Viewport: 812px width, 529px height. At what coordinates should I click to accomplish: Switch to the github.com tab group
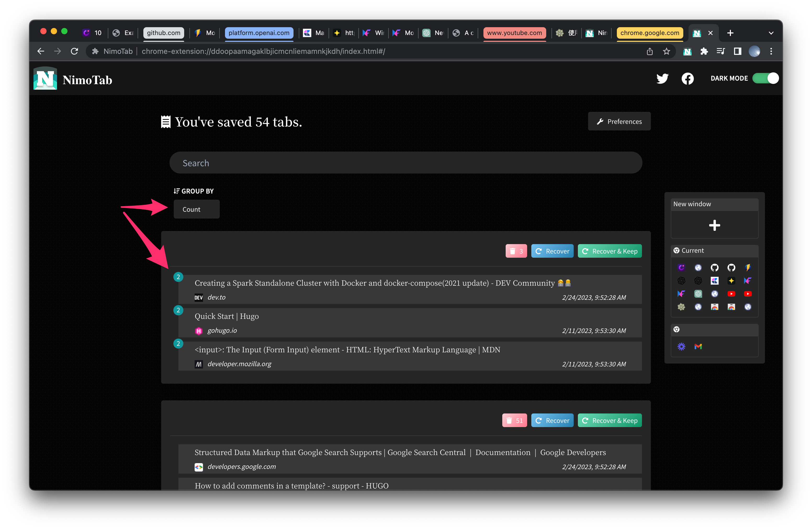pos(164,33)
